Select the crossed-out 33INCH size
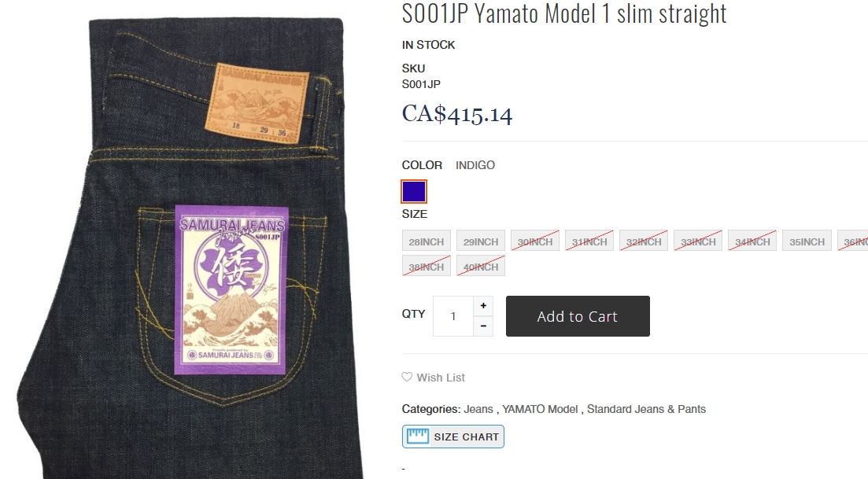 tap(697, 241)
